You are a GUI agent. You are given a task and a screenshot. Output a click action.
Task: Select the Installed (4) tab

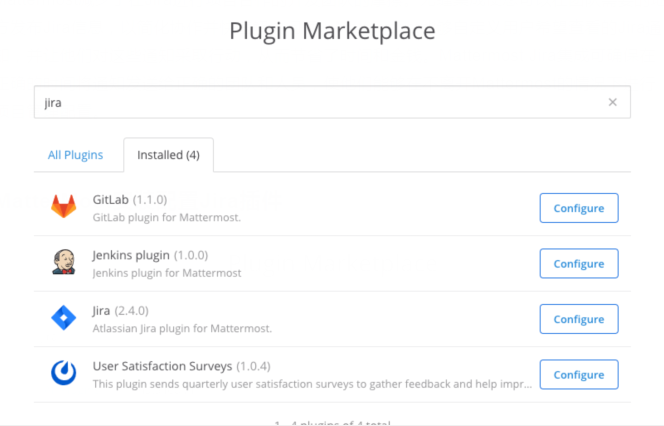click(x=168, y=155)
